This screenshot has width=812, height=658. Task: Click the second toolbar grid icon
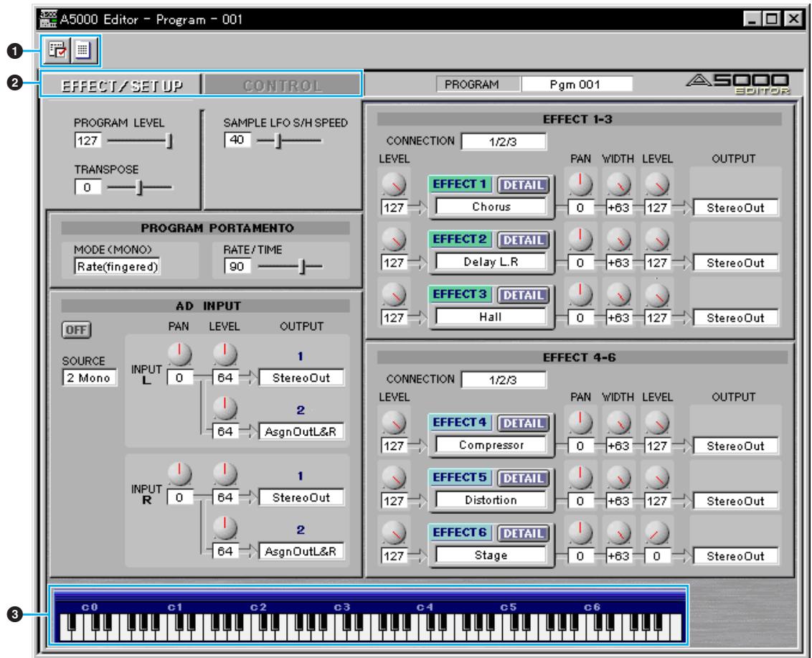tap(83, 50)
